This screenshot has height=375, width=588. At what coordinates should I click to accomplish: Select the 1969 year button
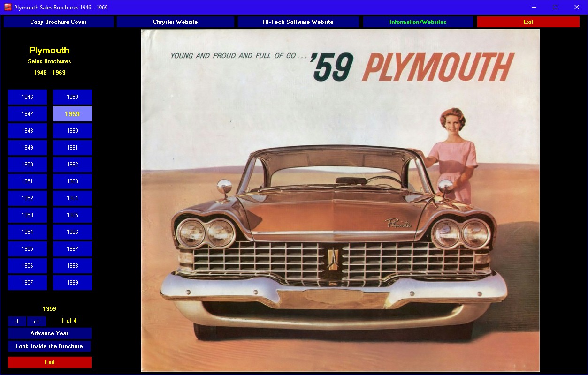click(x=72, y=283)
